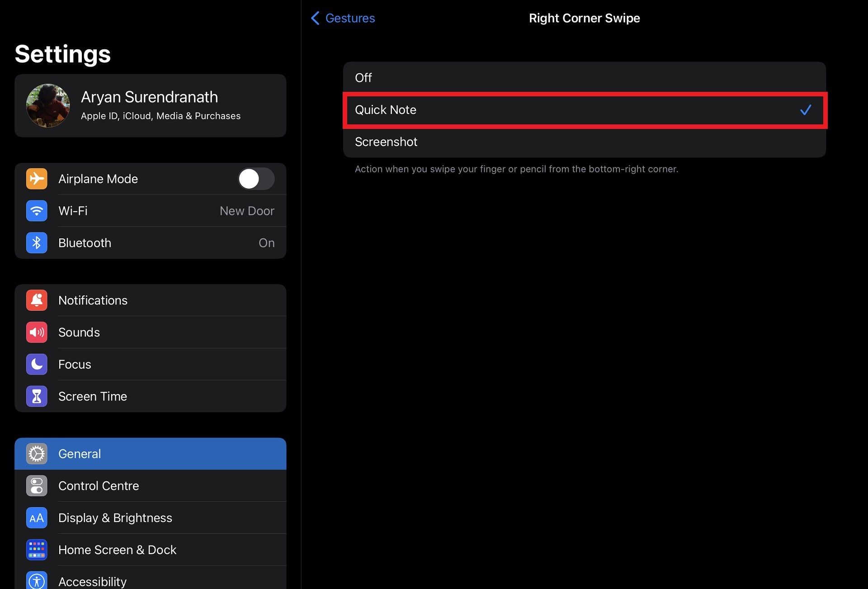Image resolution: width=868 pixels, height=589 pixels.
Task: Tap the Right Corner Swipe title
Action: pyautogui.click(x=585, y=19)
